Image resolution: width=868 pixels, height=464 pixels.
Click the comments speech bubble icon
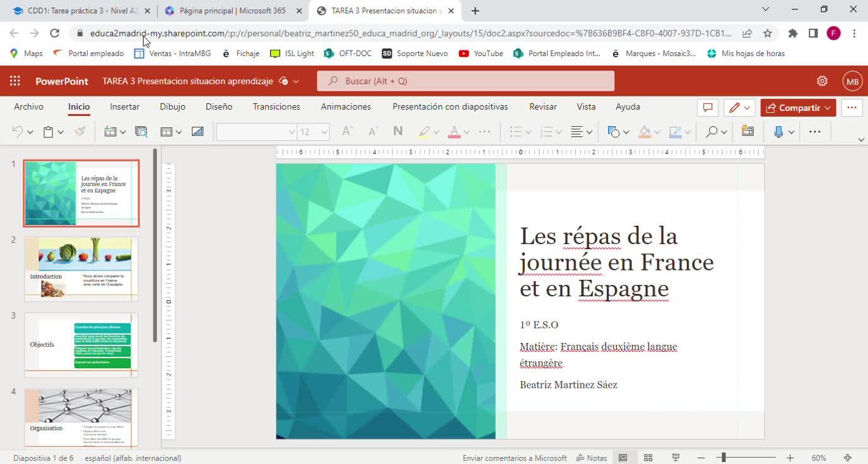708,108
